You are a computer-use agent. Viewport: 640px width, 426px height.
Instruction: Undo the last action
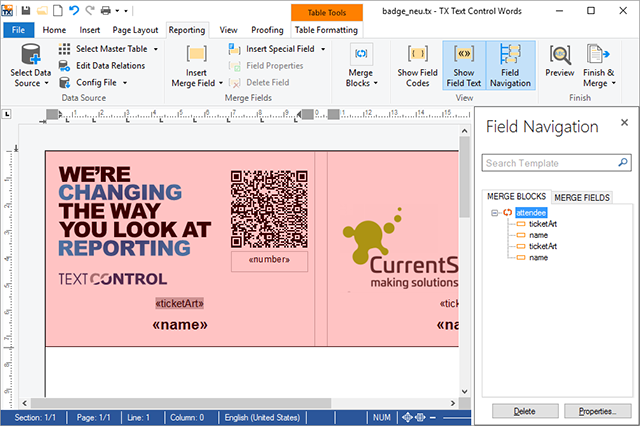coord(74,10)
